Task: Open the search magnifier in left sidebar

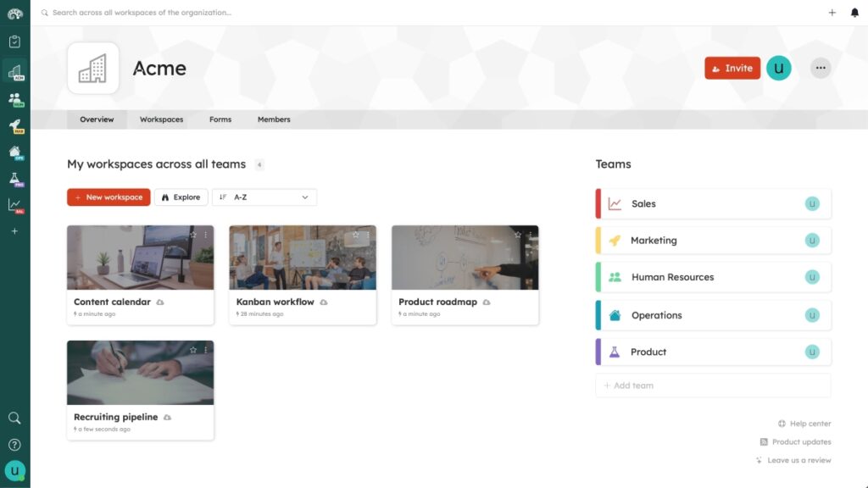Action: [14, 418]
